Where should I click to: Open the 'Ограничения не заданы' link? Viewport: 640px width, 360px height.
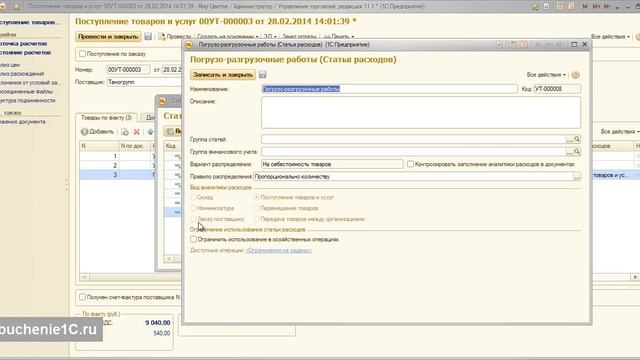coord(279,251)
